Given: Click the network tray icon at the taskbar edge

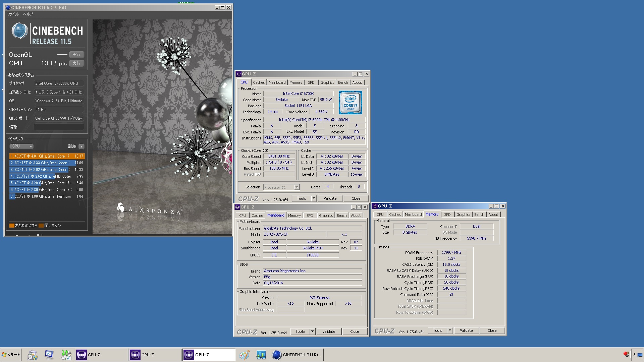Looking at the screenshot, I should pyautogui.click(x=640, y=355).
